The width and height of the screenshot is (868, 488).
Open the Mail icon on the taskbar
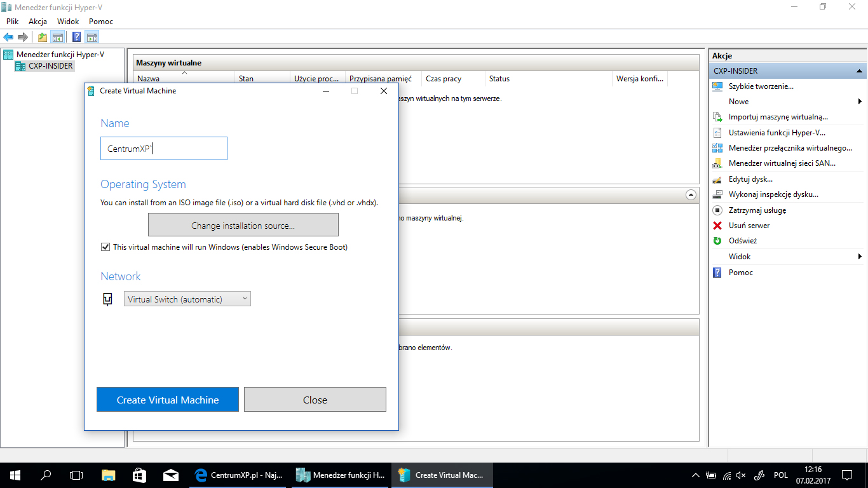tap(170, 475)
